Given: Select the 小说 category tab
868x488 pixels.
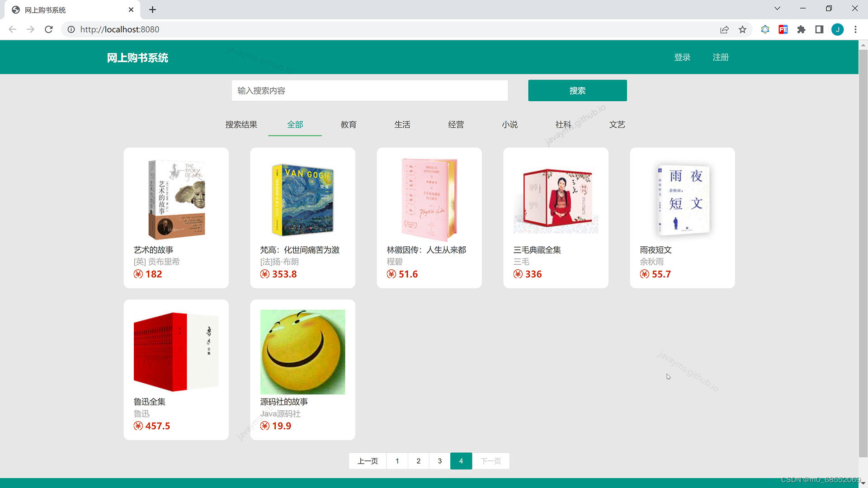Looking at the screenshot, I should click(509, 124).
